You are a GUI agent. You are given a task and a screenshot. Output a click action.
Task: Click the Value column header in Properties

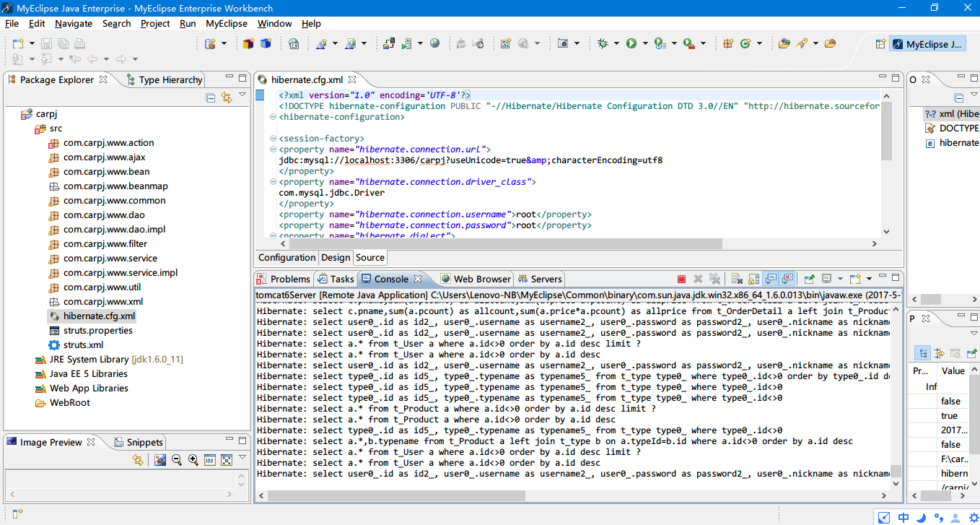point(953,370)
